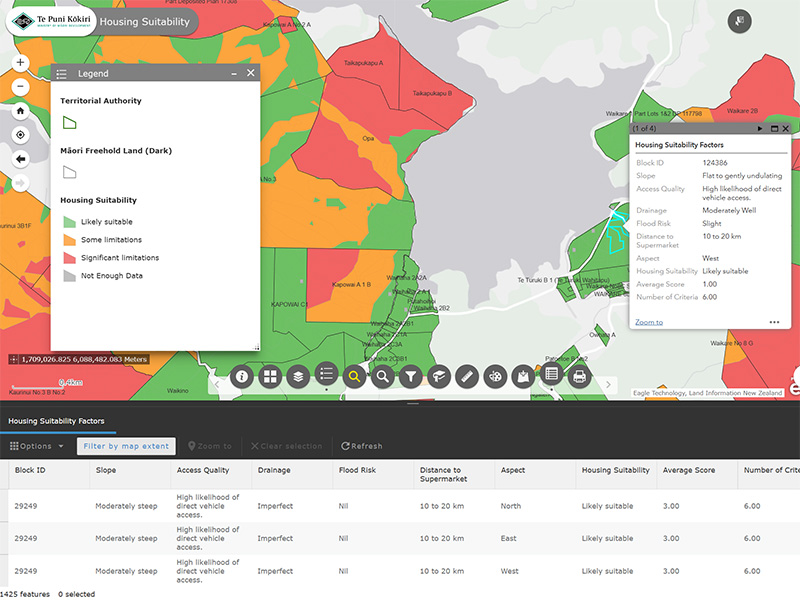Click the Likely suitable green swatch

tap(69, 222)
